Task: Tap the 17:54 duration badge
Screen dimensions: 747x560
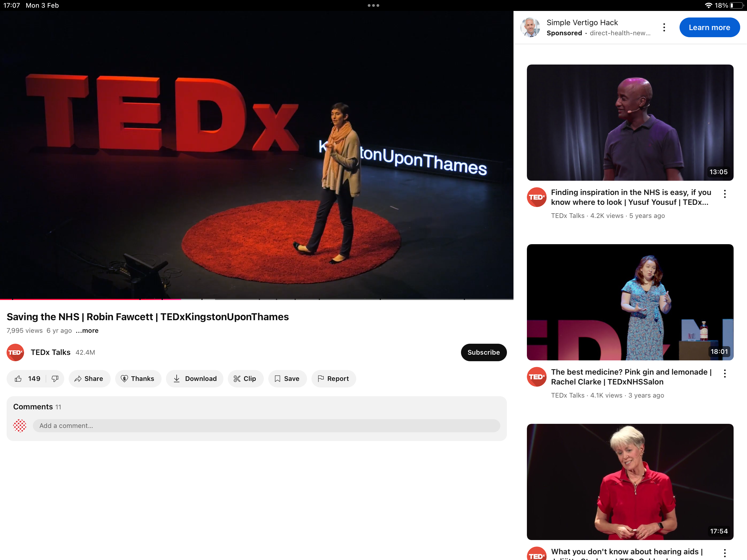Action: point(719,531)
